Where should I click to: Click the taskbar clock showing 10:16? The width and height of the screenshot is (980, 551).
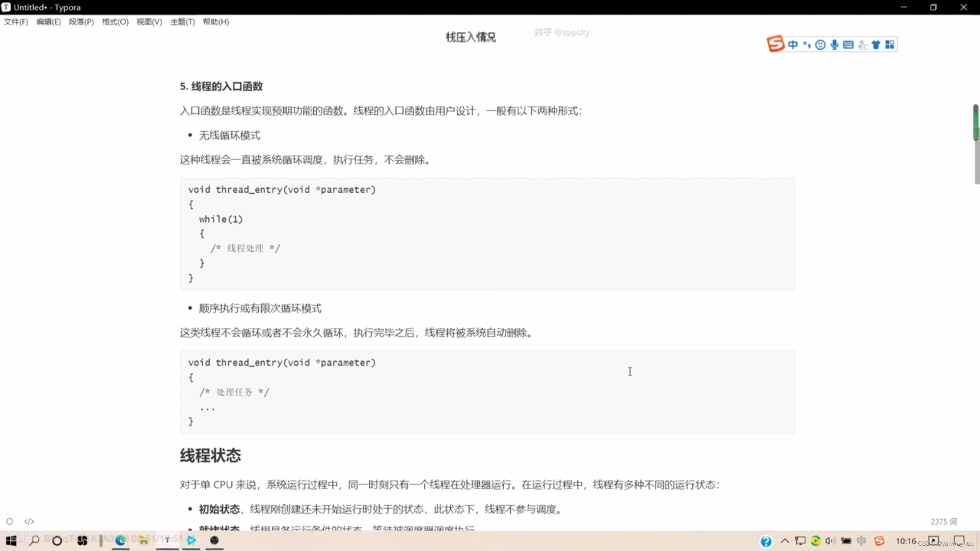tap(906, 541)
